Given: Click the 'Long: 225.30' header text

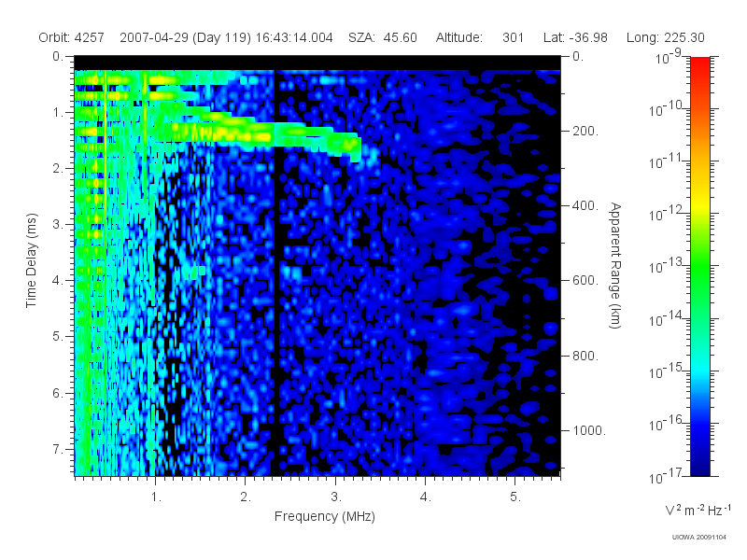Looking at the screenshot, I should (665, 37).
